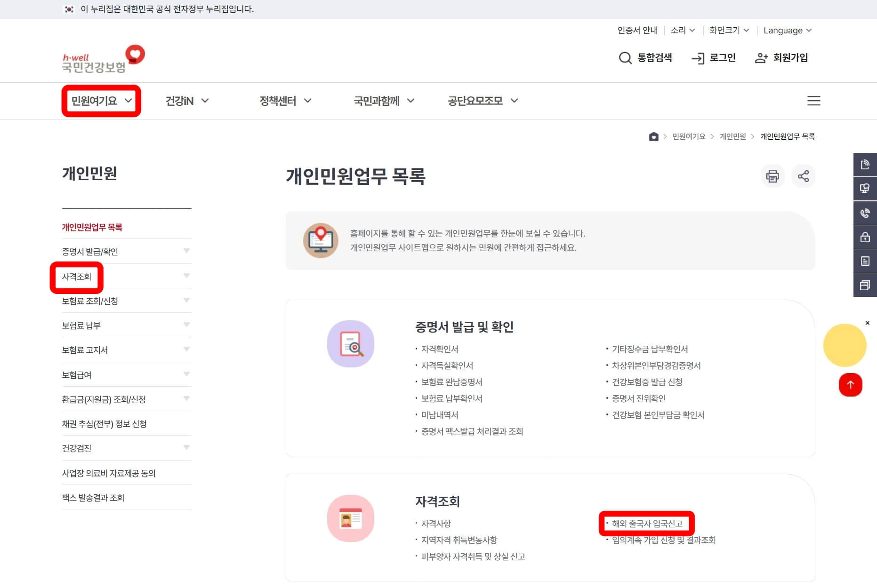The height and width of the screenshot is (588, 877).
Task: Click the lock security icon in the right sidebar
Action: (865, 237)
